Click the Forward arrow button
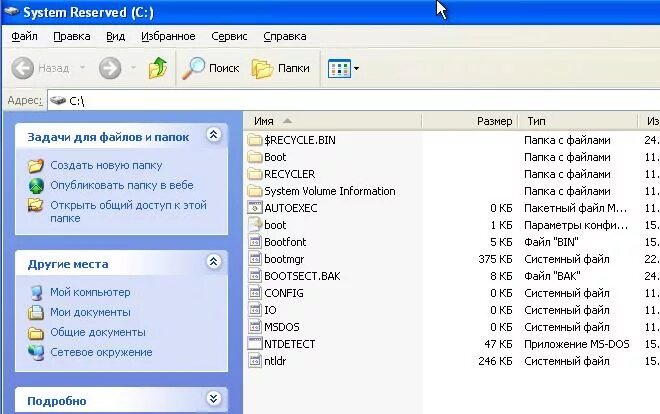This screenshot has height=414, width=660. [x=110, y=68]
